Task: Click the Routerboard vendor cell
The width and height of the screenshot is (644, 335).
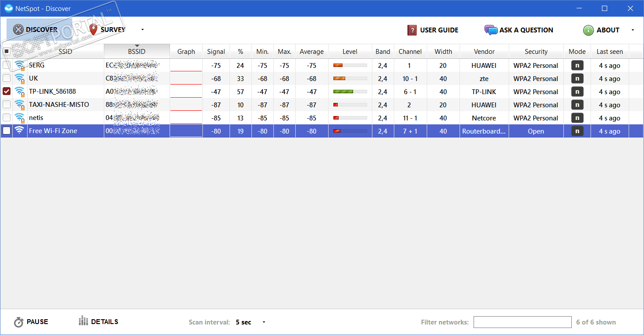Action: (x=484, y=131)
